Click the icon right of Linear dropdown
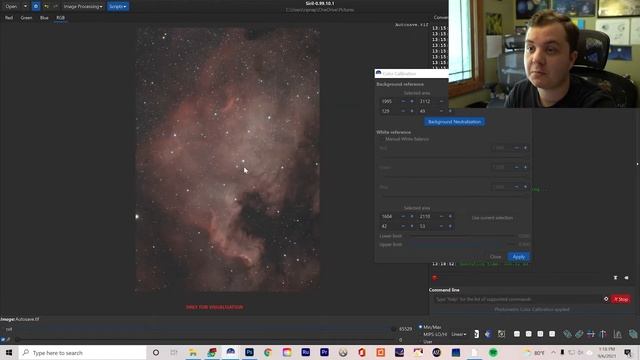 point(476,334)
